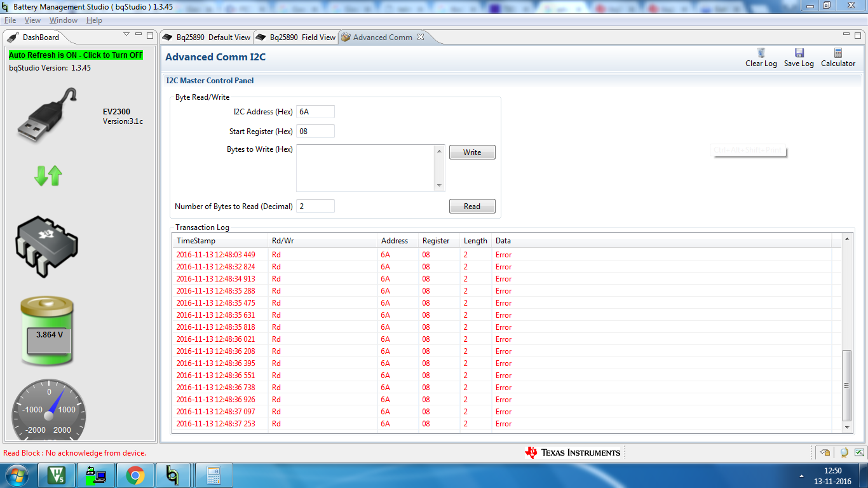The image size is (868, 488).
Task: Click the TimeStamp column header
Action: tap(220, 241)
